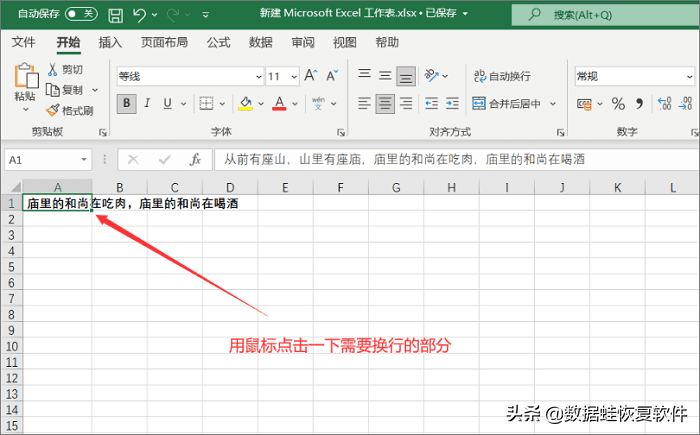Open Merge & Center dropdown arrow

[553, 104]
